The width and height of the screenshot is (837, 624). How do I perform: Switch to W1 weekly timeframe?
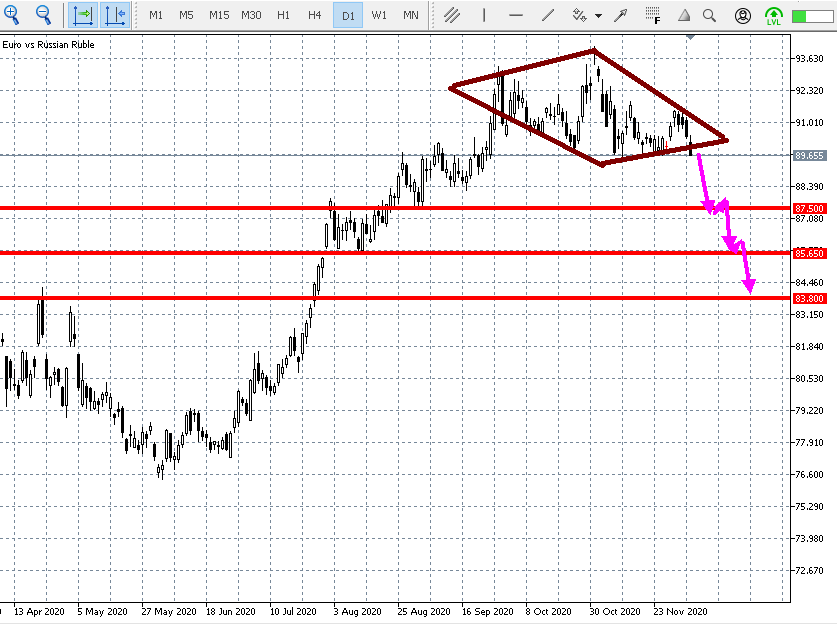379,15
